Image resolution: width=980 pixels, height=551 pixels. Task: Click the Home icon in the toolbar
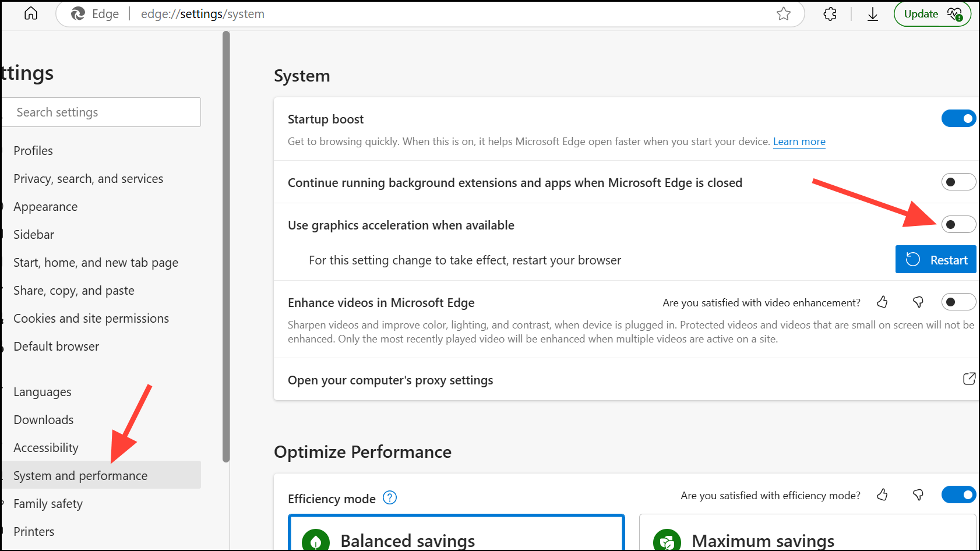pyautogui.click(x=31, y=13)
